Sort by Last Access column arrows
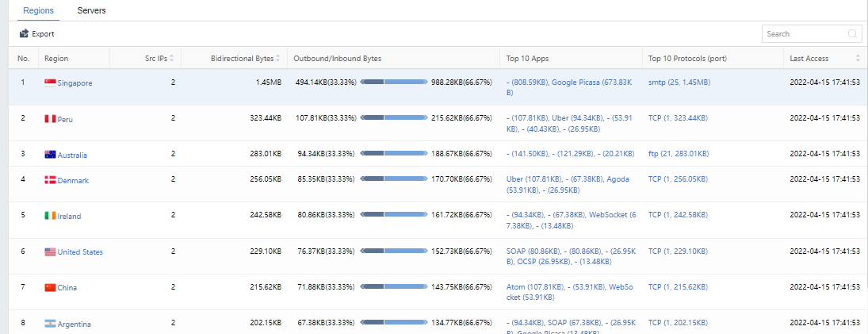Image resolution: width=868 pixels, height=334 pixels. coord(858,58)
